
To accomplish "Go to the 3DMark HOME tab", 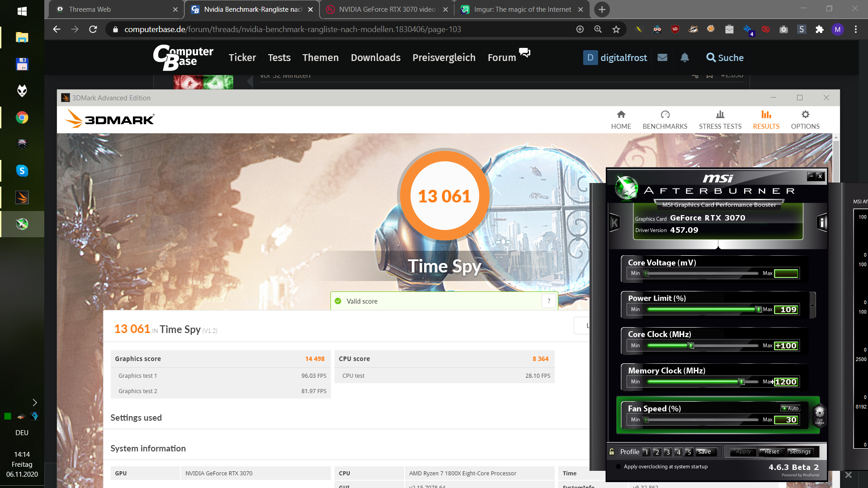I will click(x=621, y=120).
